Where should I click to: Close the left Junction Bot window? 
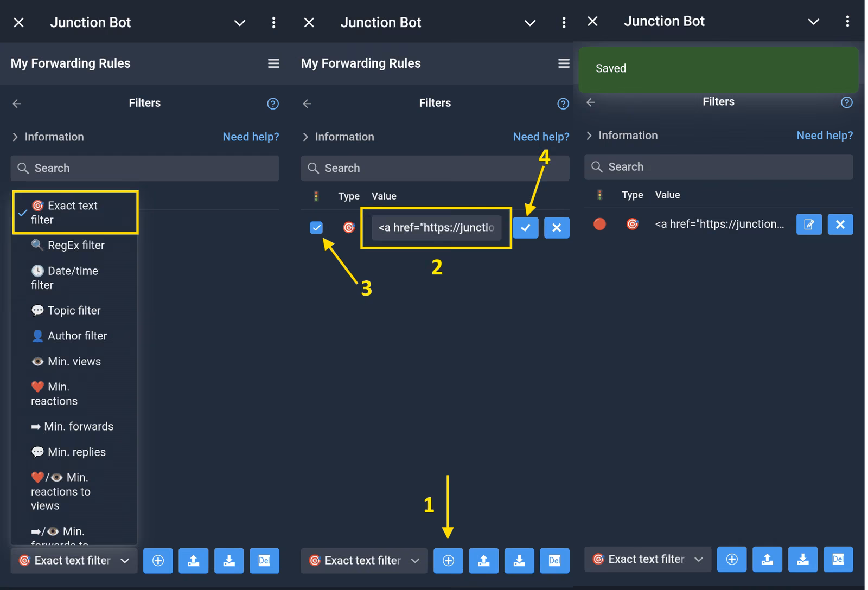18,22
